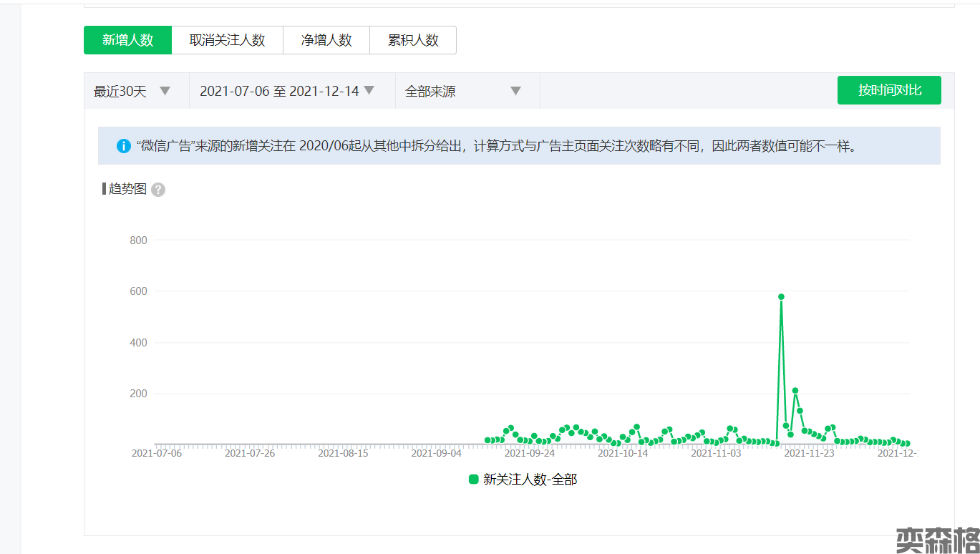980x554 pixels.
Task: Click the question mark help icon beside 趋势图
Action: pos(158,190)
